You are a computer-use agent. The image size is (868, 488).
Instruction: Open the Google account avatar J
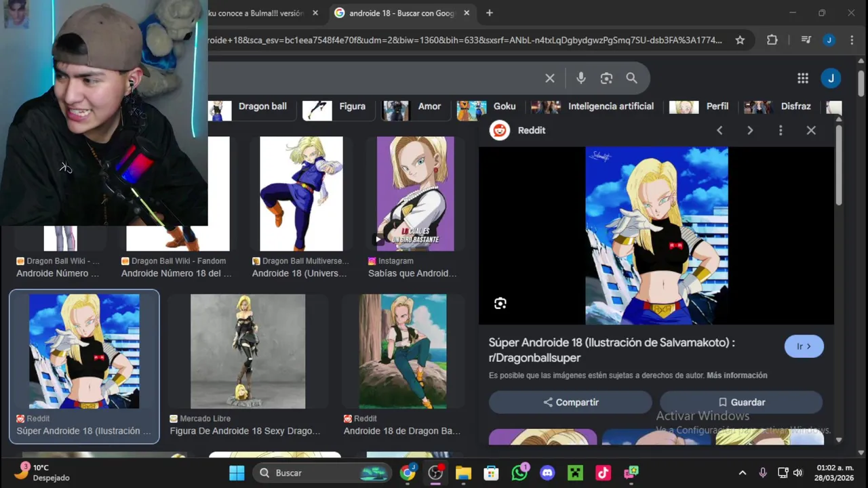[831, 79]
